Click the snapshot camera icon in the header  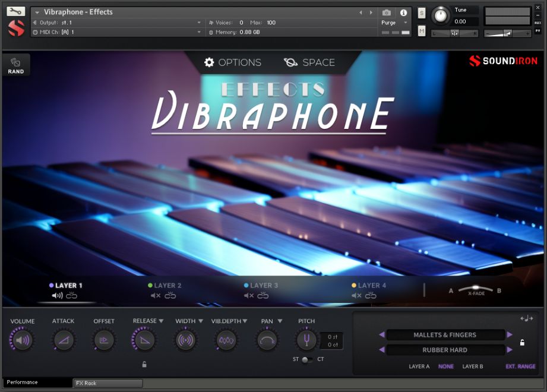[387, 12]
